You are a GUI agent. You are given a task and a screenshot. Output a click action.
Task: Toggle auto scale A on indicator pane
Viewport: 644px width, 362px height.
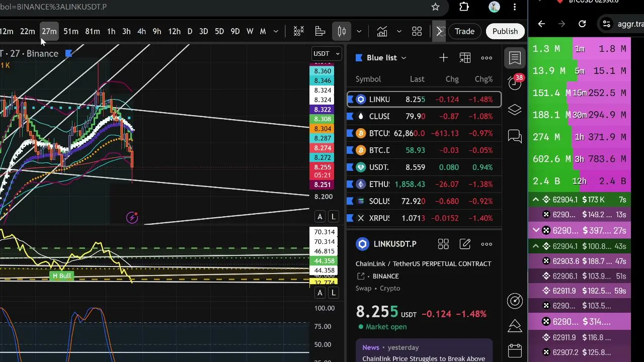pos(319,293)
